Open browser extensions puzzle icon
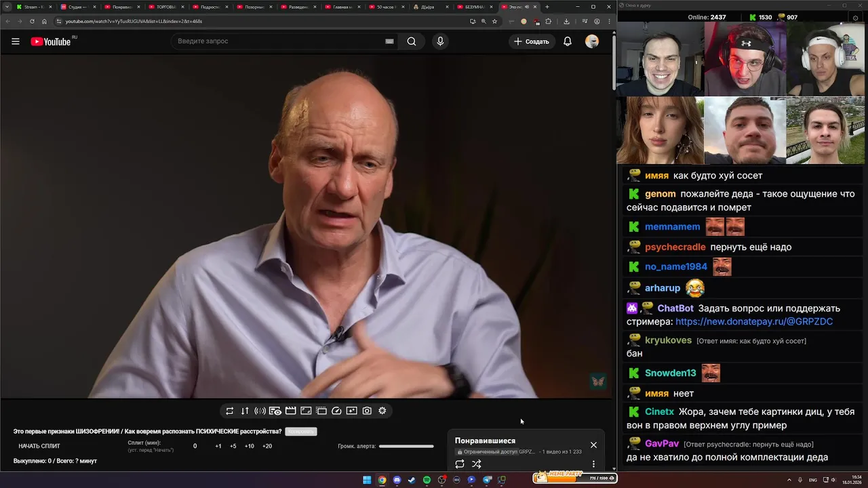Screen dimensions: 868x488 pyautogui.click(x=548, y=21)
